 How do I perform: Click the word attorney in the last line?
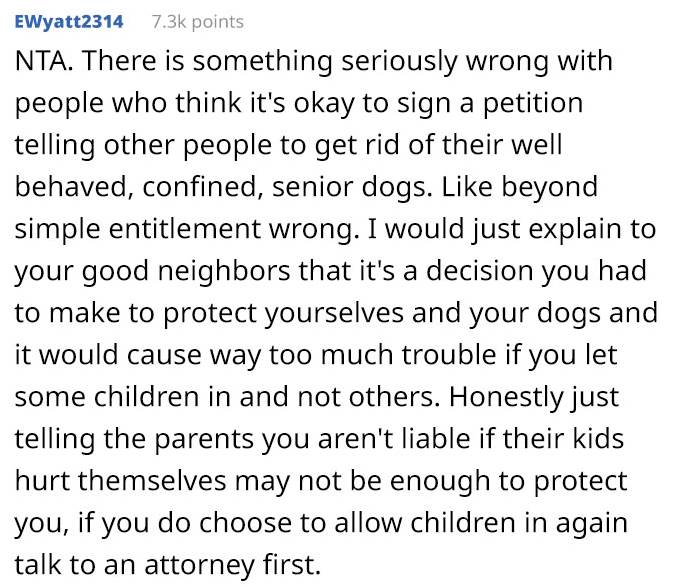pyautogui.click(x=199, y=565)
